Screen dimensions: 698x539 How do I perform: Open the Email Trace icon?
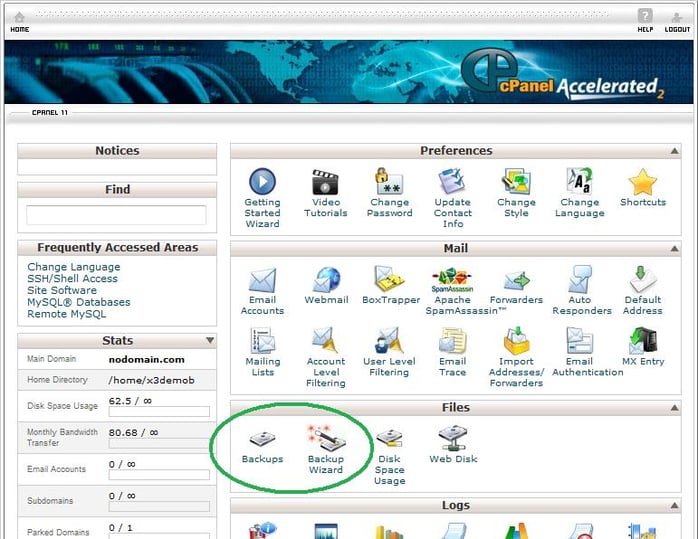[452, 340]
